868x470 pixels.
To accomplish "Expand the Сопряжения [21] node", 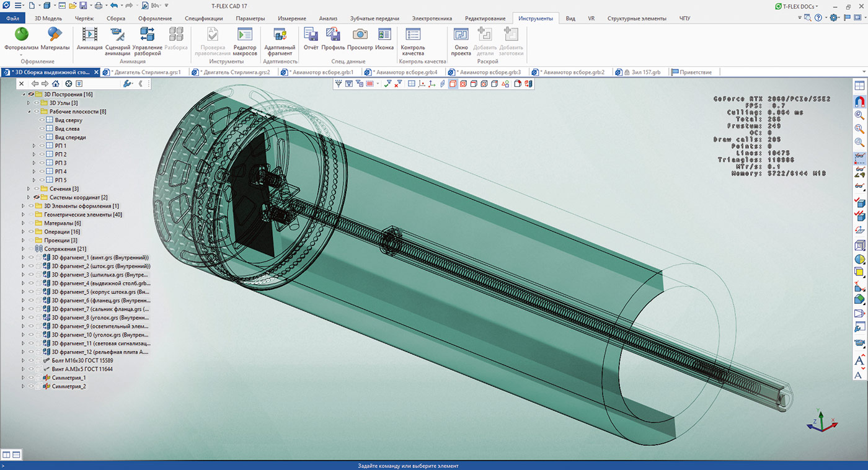I will [x=24, y=249].
